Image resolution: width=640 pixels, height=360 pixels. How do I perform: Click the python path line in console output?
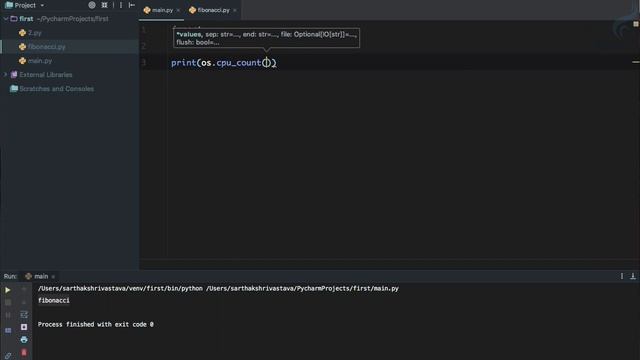(x=218, y=289)
